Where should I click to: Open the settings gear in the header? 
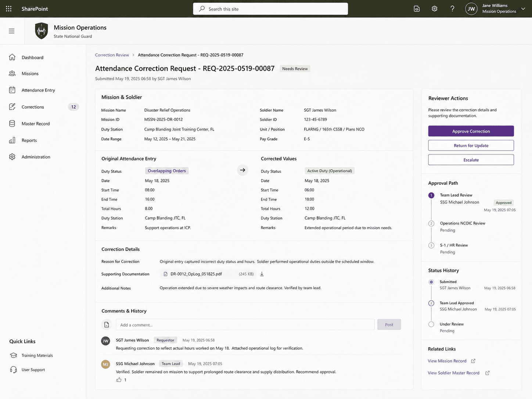pos(434,9)
